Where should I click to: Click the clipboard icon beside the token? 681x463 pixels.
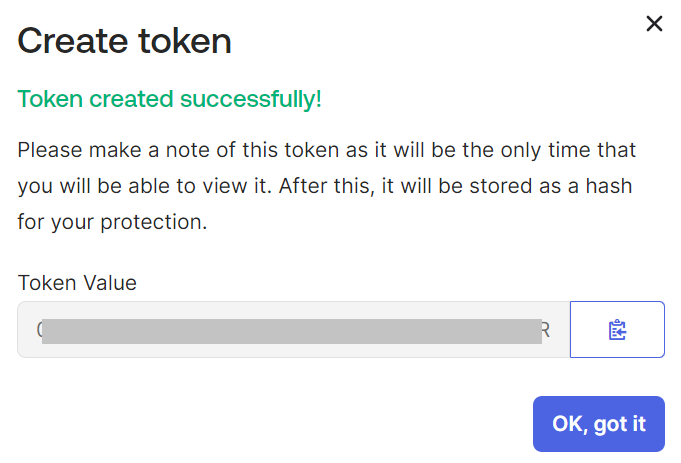point(617,330)
